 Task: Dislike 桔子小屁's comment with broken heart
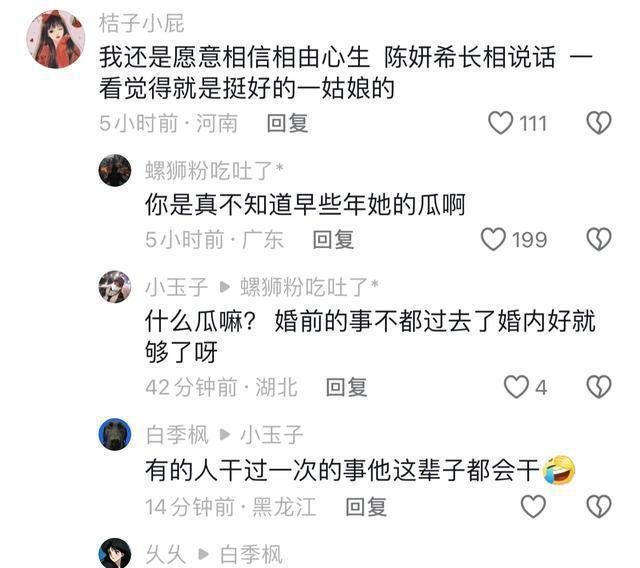(x=599, y=123)
